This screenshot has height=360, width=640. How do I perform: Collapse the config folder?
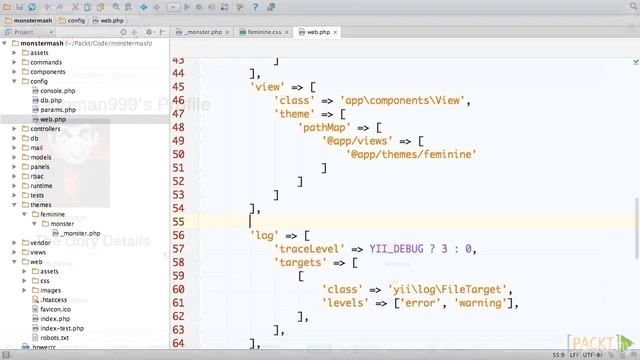coord(15,81)
